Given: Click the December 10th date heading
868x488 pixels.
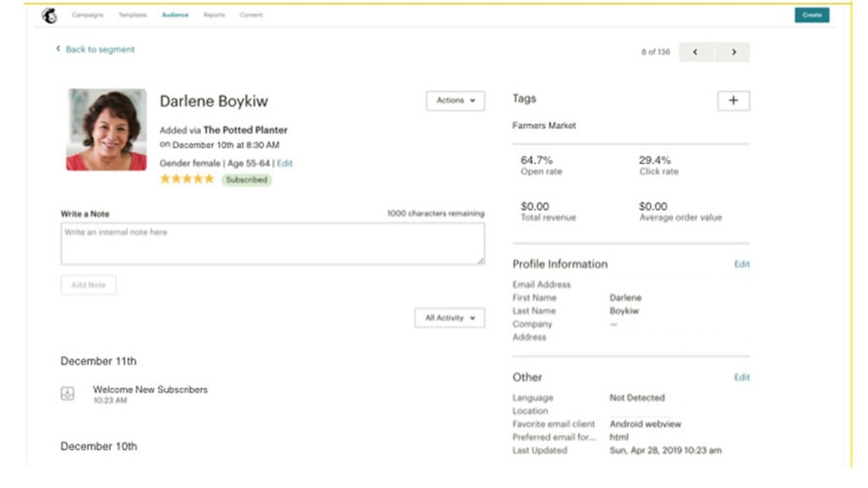Looking at the screenshot, I should [99, 446].
